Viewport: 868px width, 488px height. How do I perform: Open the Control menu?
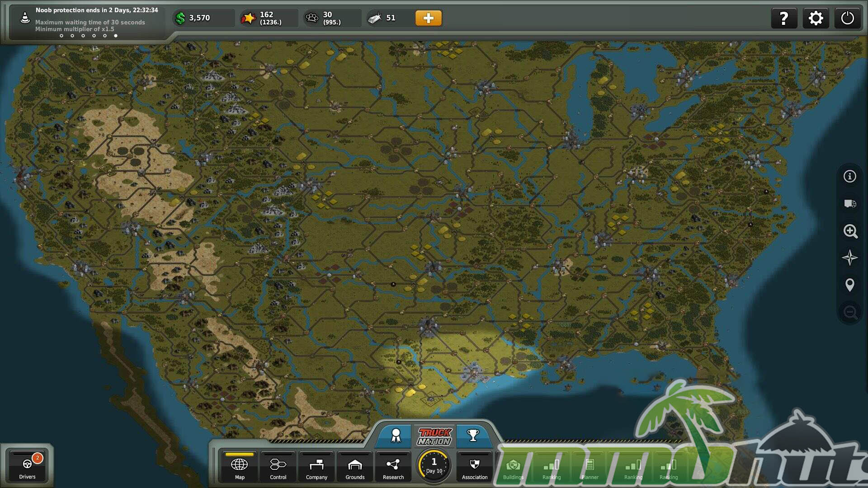tap(278, 468)
